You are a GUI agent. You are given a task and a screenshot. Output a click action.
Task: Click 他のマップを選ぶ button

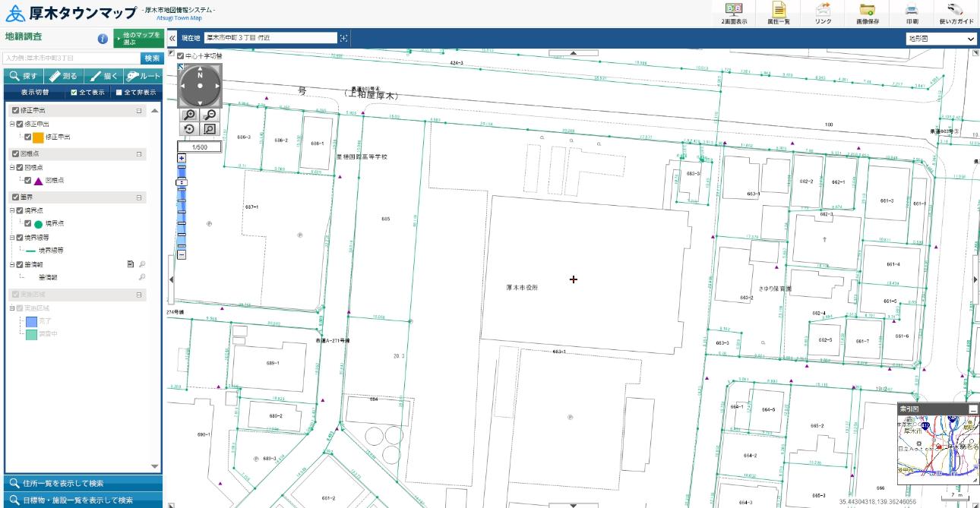click(138, 39)
